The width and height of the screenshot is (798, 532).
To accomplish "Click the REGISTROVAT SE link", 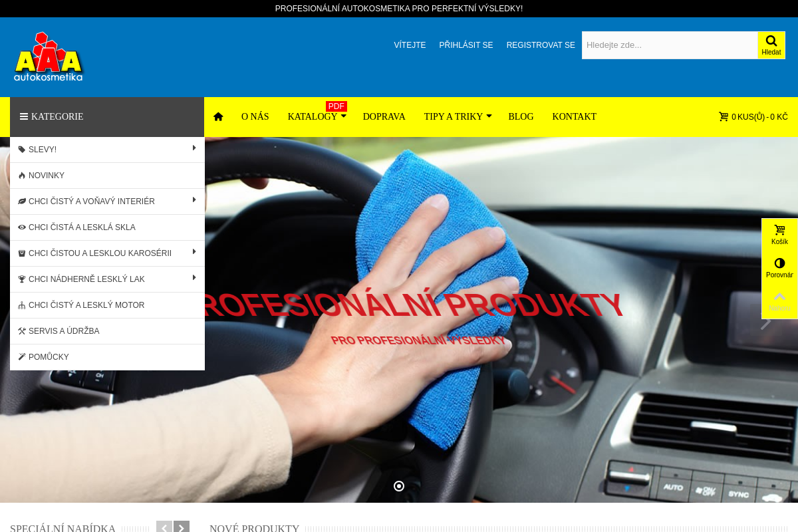I will [x=541, y=45].
